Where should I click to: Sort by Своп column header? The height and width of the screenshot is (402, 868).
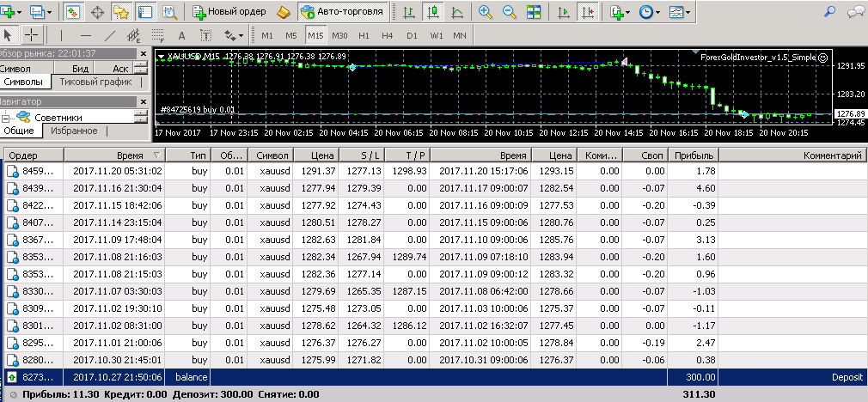pyautogui.click(x=646, y=156)
